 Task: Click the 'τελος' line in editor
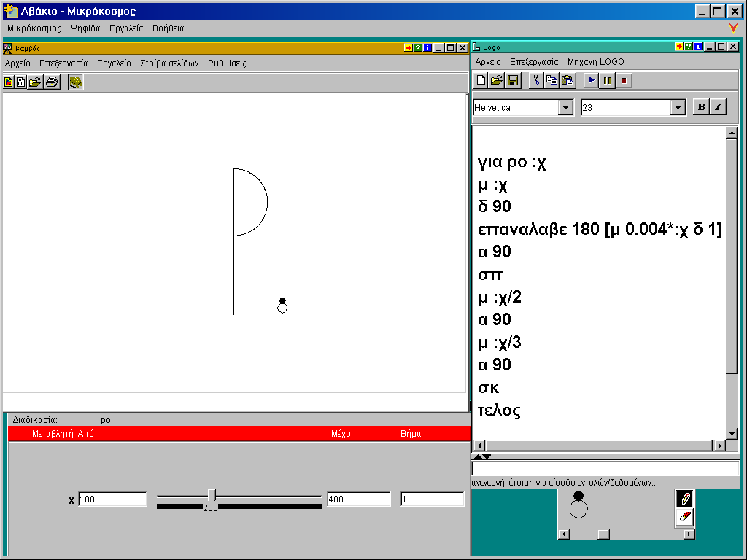499,411
